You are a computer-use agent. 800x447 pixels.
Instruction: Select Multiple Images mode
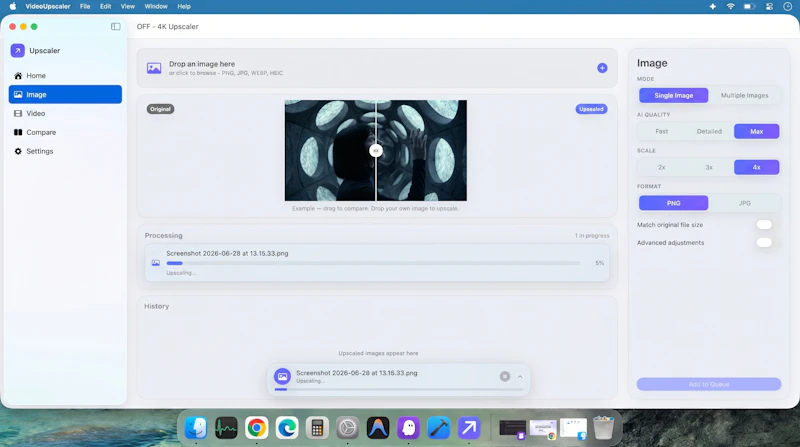click(x=744, y=95)
